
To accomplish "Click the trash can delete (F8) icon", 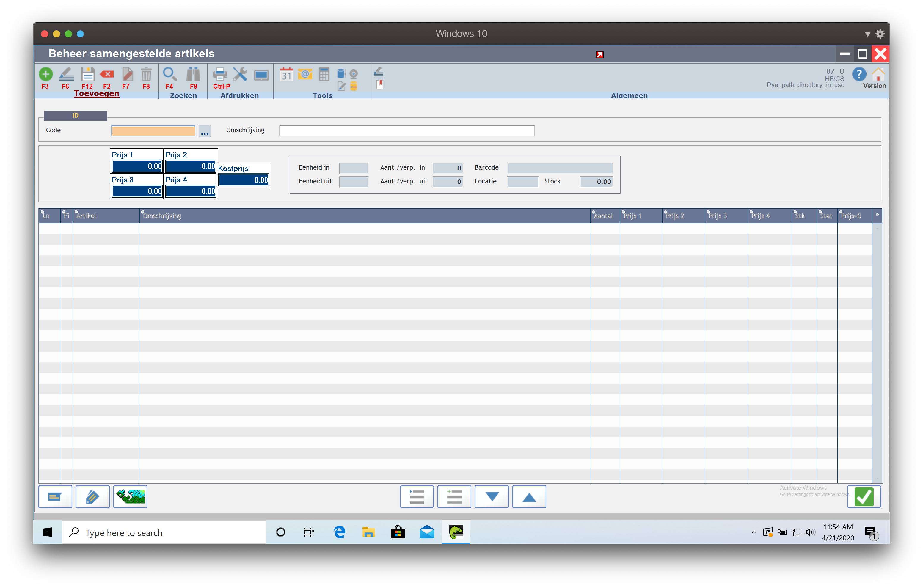I will click(x=146, y=74).
